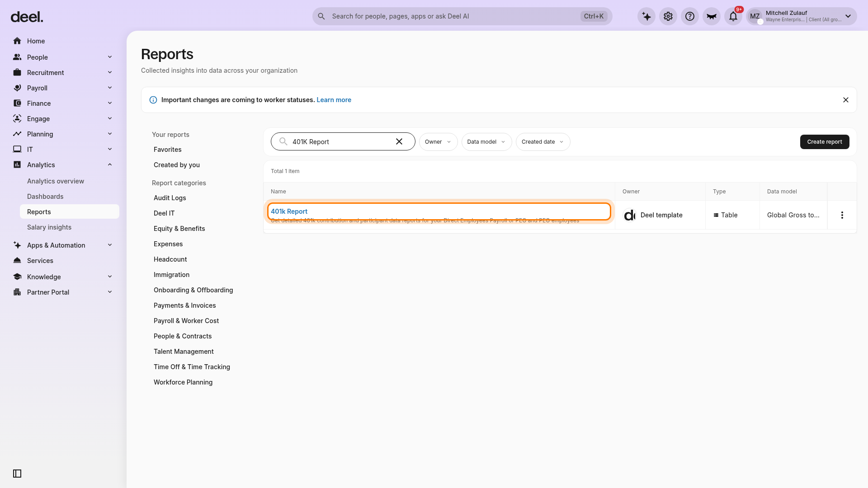This screenshot has height=488, width=868.
Task: Open the Owner filter dropdown
Action: (438, 142)
